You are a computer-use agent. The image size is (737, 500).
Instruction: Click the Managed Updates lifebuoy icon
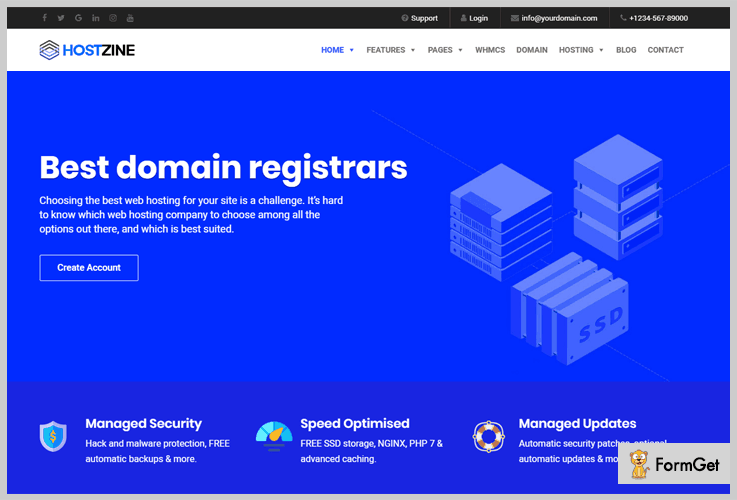489,436
